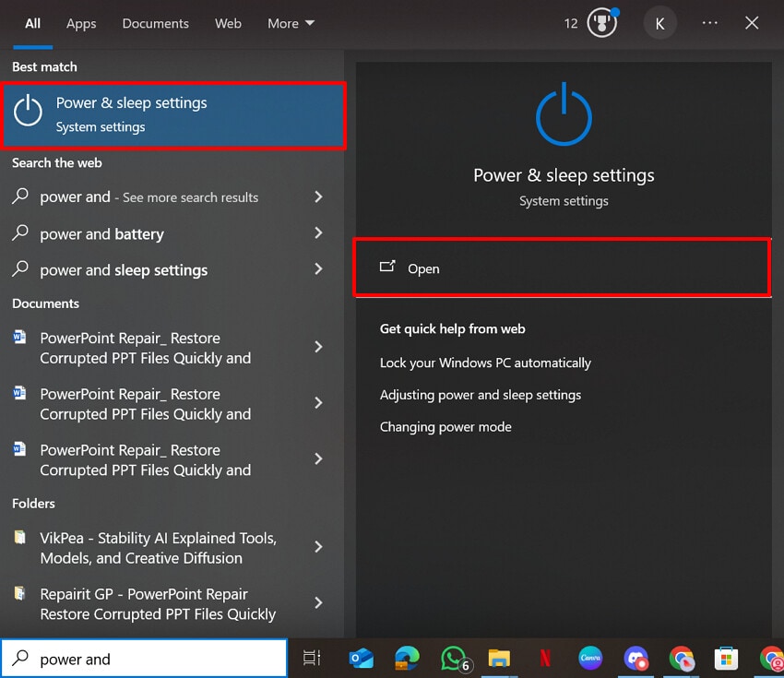Expand the power and battery suggestion arrow
Image resolution: width=784 pixels, height=678 pixels.
[318, 233]
